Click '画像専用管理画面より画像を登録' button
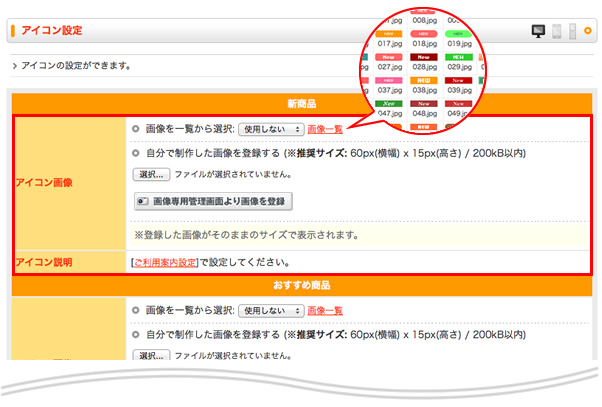Viewport: 602px width, 407px height. tap(213, 201)
